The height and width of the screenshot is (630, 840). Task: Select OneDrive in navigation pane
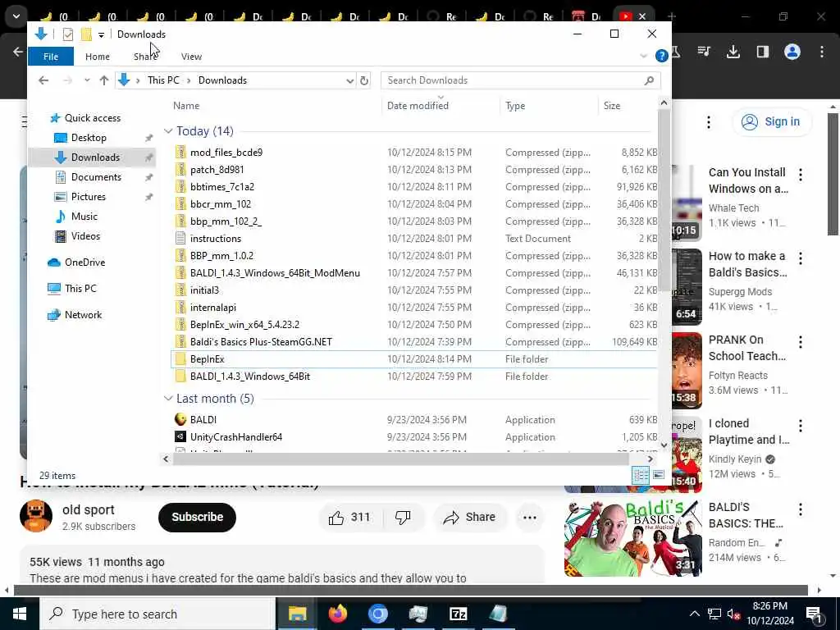85,262
